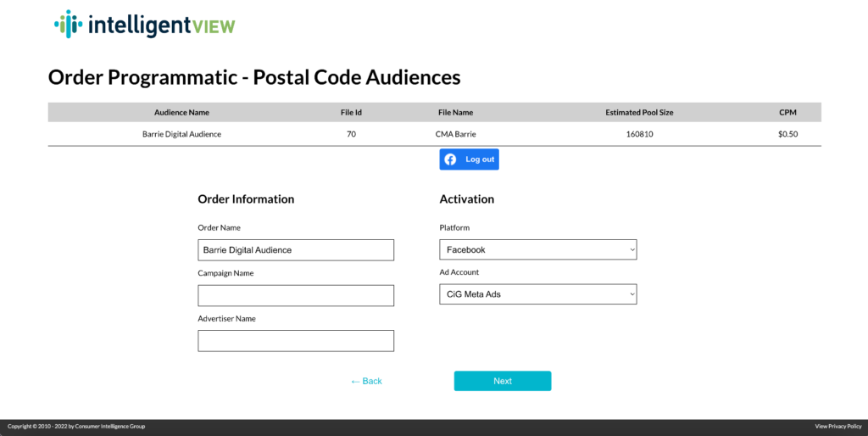Open the Ad Account dropdown
This screenshot has width=868, height=436.
[x=538, y=294]
